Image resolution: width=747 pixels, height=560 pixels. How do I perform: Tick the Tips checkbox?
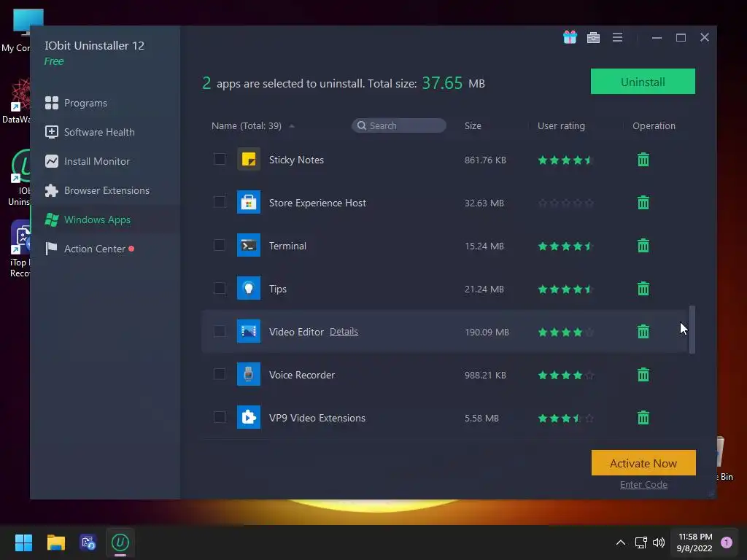click(x=219, y=287)
